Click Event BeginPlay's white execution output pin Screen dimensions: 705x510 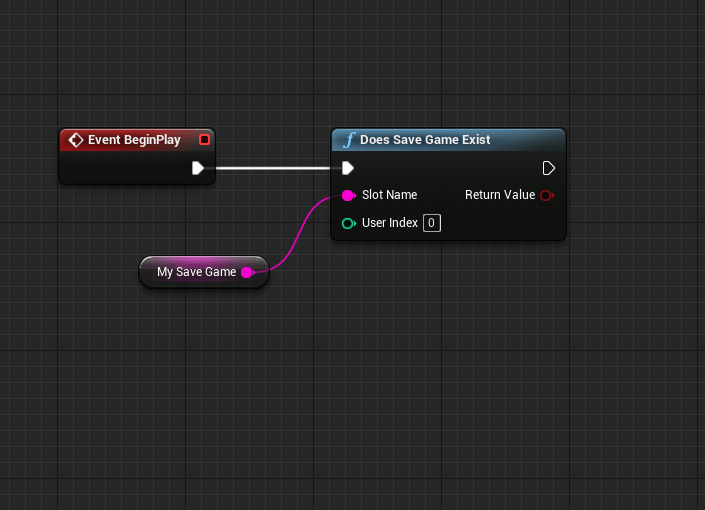tap(198, 168)
